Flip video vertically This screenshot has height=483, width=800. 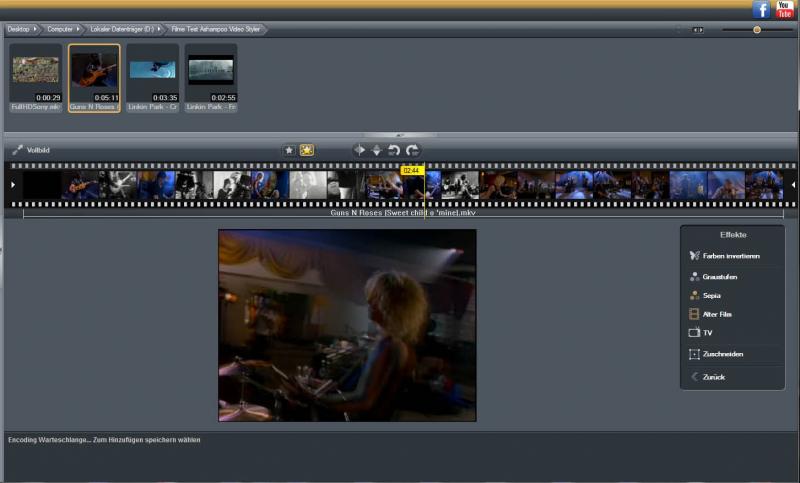pyautogui.click(x=377, y=150)
